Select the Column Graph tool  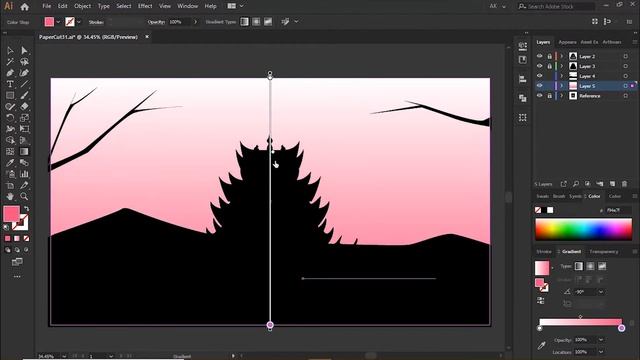click(24, 174)
